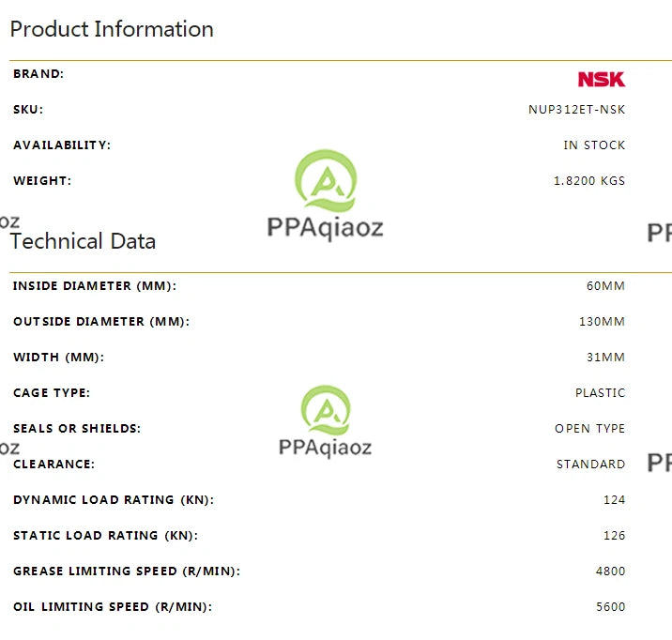Click the 60MM inside diameter value
This screenshot has height=640, width=672.
pos(605,285)
